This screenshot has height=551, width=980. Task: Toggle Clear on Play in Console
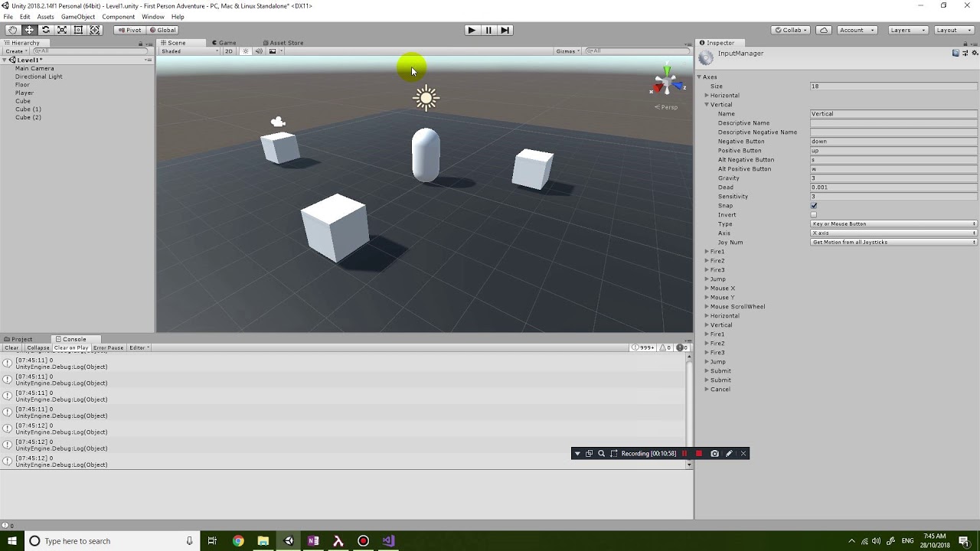tap(71, 347)
